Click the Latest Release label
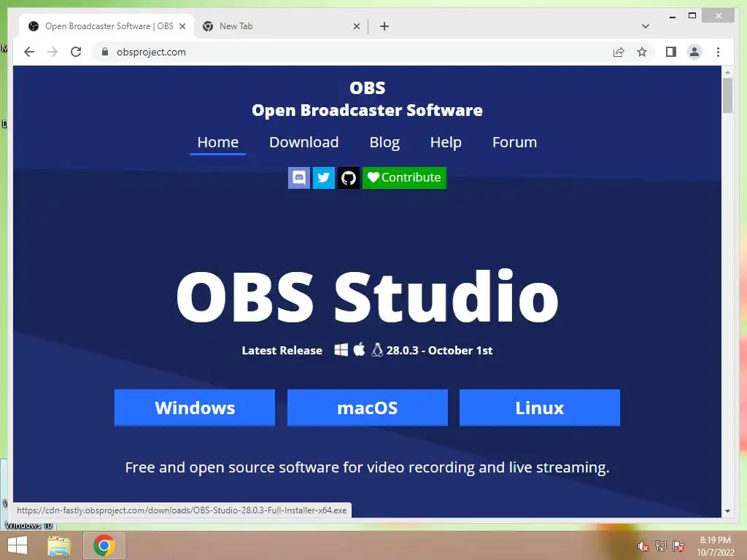 [x=282, y=351]
